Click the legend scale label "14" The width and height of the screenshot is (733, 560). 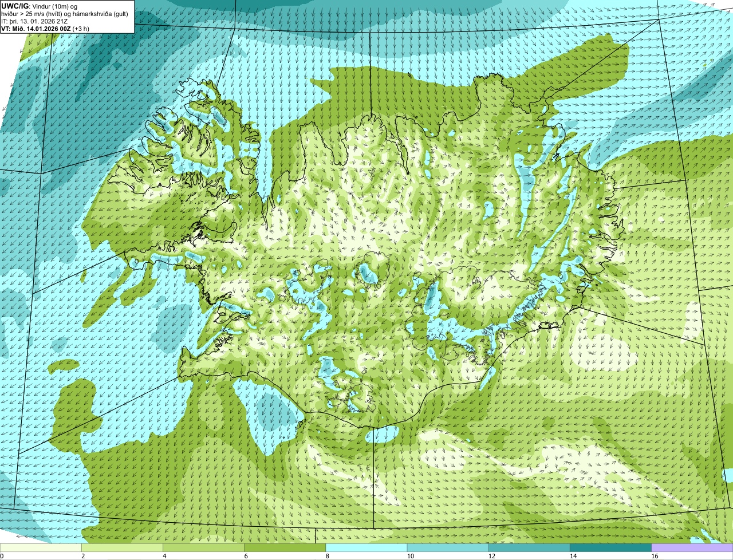[x=573, y=556]
